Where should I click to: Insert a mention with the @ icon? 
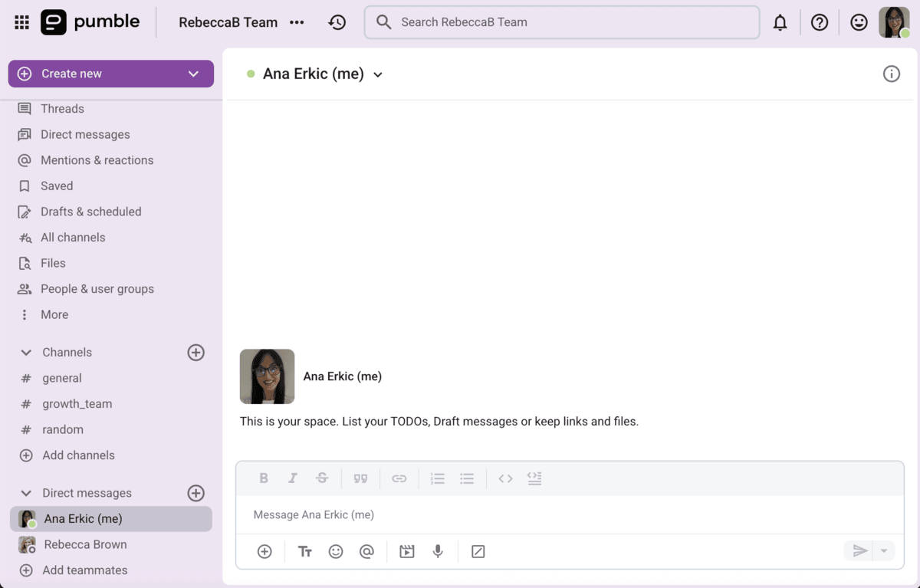tap(366, 551)
